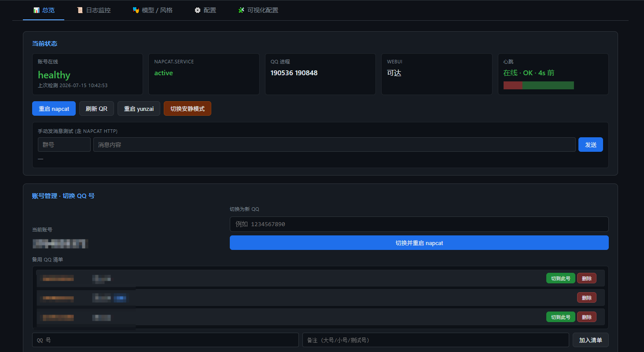644x352 pixels.
Task: Switch to the 日志监控 tab
Action: (x=94, y=10)
